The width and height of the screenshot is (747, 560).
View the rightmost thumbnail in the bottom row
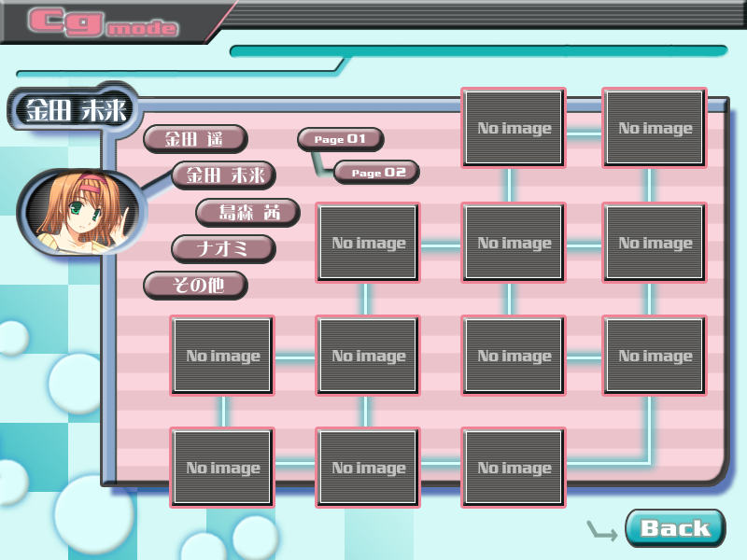point(514,468)
